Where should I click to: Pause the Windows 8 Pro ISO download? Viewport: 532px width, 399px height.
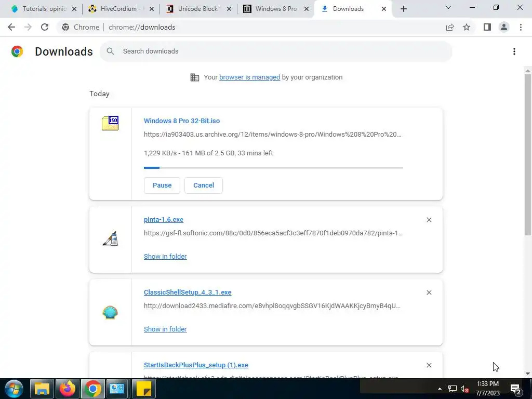coord(162,185)
